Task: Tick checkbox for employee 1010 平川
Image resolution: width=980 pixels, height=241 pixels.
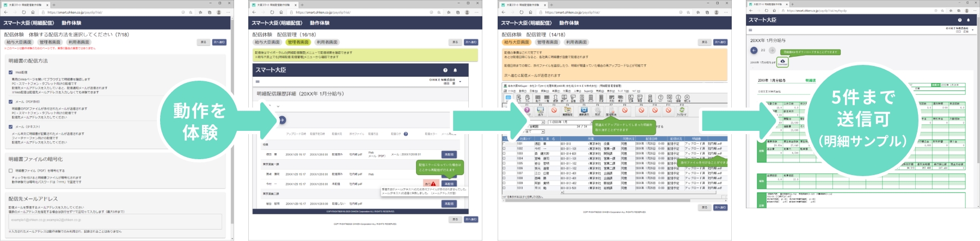Action: click(504, 188)
